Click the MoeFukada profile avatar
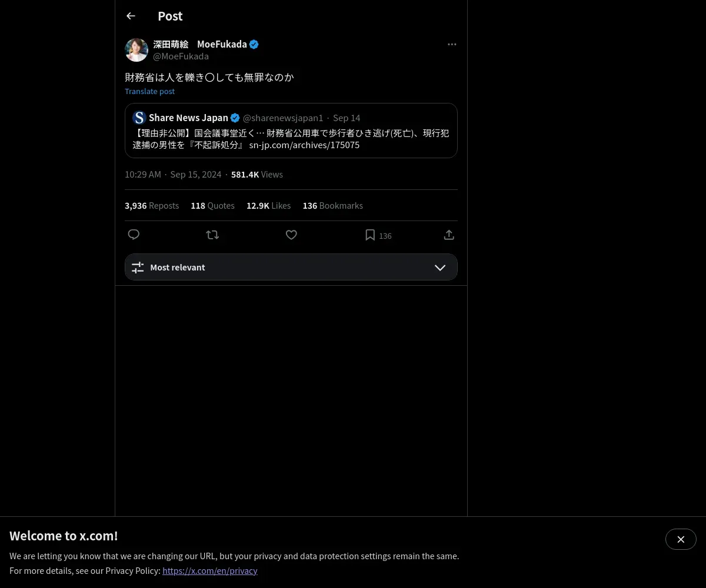Viewport: 706px width, 588px height. pyautogui.click(x=136, y=50)
